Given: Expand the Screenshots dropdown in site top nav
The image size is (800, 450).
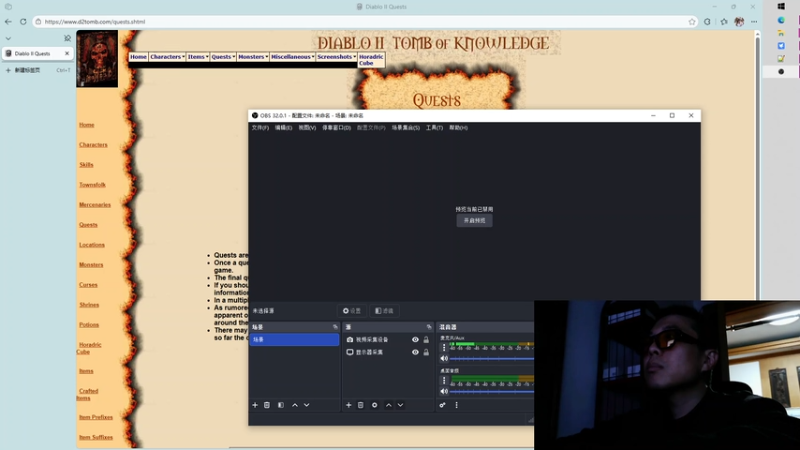Looking at the screenshot, I should click(336, 57).
